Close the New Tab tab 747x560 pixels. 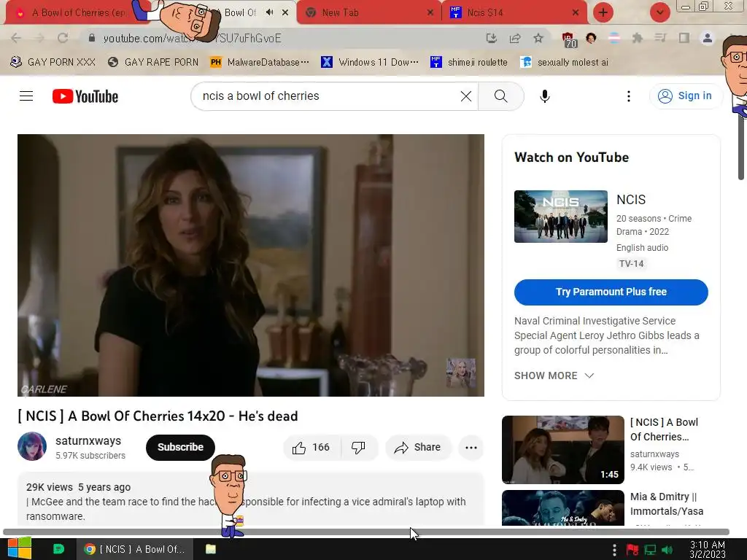click(430, 12)
